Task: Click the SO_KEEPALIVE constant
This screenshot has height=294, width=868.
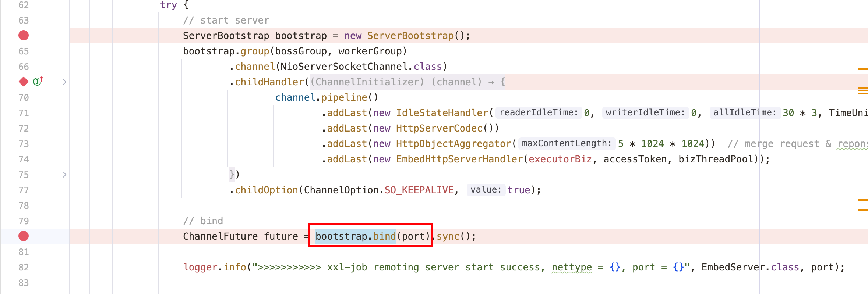Action: [x=419, y=190]
